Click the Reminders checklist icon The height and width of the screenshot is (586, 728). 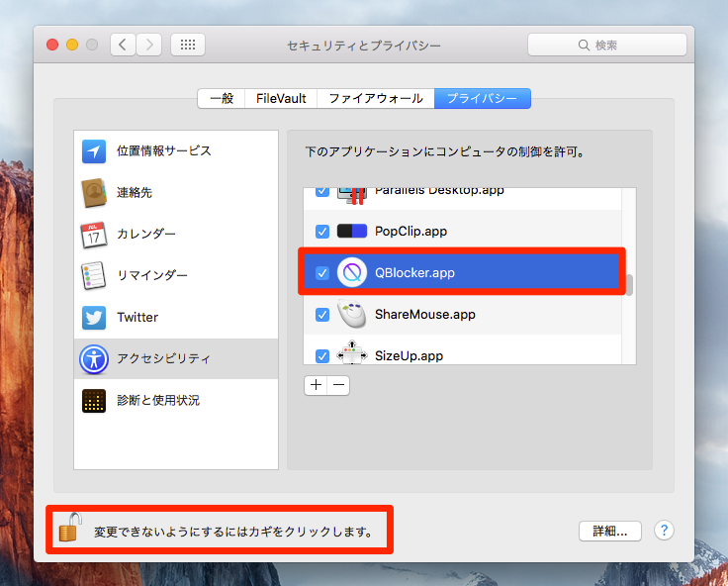tap(93, 275)
